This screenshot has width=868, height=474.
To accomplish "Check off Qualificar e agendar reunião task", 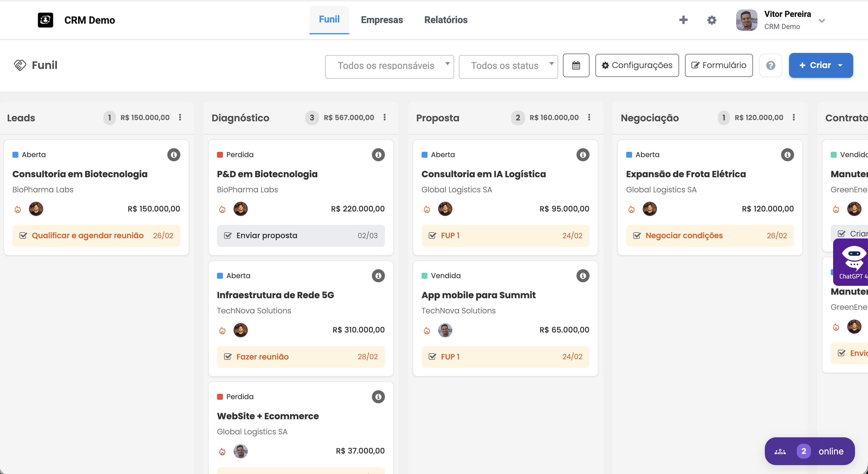I will [23, 236].
